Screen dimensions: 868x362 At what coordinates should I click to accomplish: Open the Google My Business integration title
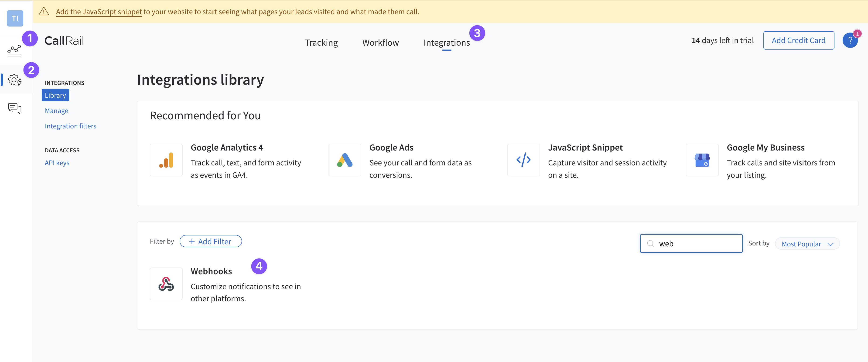(765, 147)
